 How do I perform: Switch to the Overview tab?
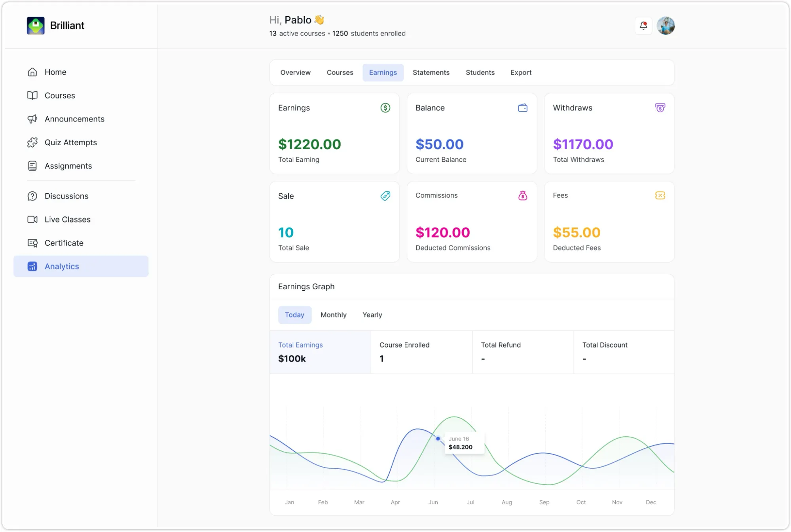(x=296, y=73)
